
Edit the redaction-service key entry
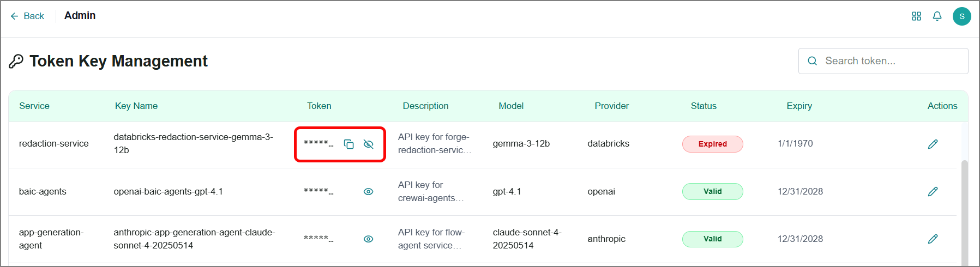[933, 144]
